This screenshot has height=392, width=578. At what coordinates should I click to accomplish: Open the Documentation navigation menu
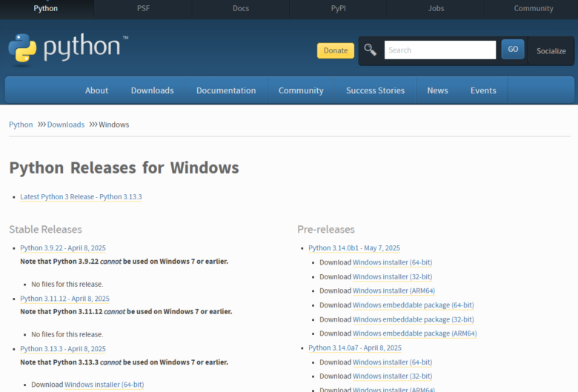(x=226, y=90)
